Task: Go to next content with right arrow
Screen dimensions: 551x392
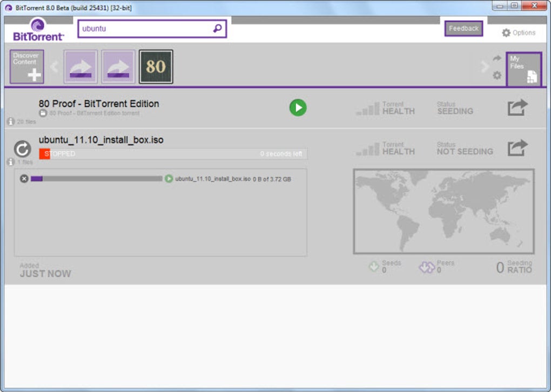Action: (485, 66)
